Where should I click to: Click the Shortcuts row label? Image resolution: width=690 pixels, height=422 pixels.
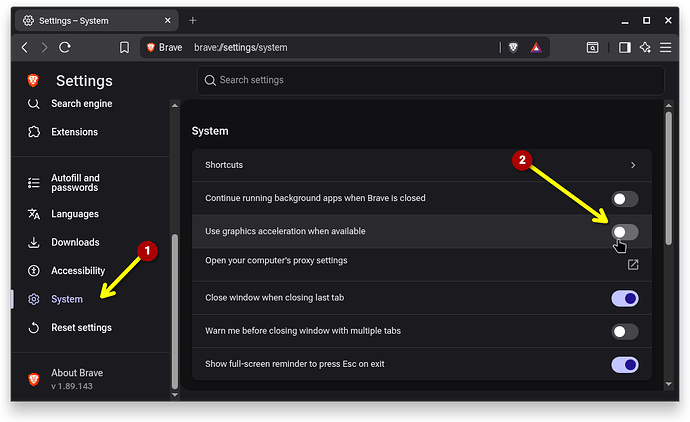[x=224, y=165]
